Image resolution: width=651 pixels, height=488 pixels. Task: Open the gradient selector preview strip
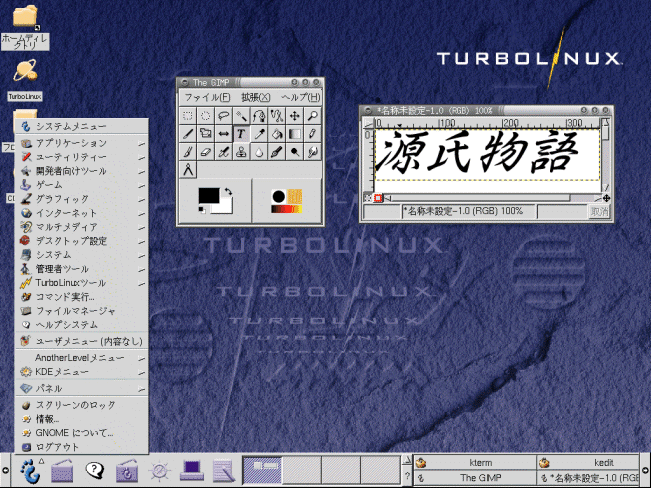click(x=286, y=209)
